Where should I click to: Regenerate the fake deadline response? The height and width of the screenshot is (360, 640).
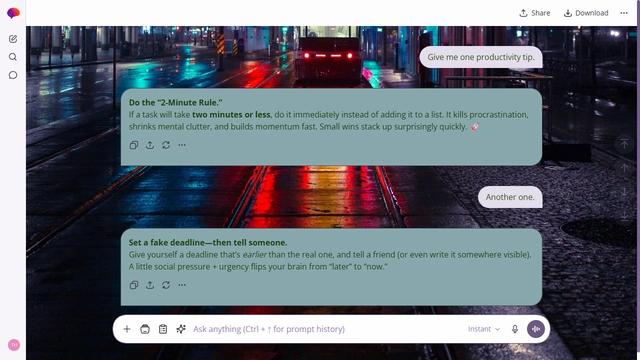tap(166, 285)
